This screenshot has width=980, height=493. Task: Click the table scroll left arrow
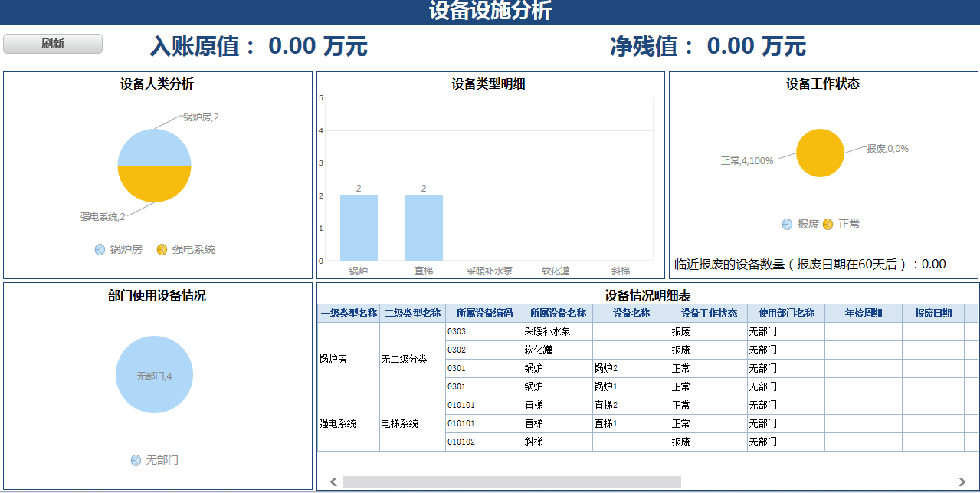pos(334,481)
